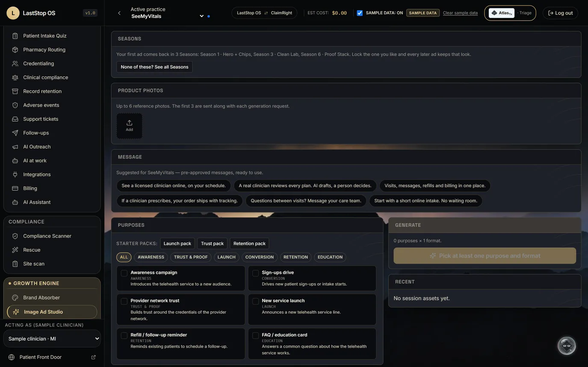The width and height of the screenshot is (588, 367).
Task: Filter purposes by Awareness tab
Action: tap(151, 257)
